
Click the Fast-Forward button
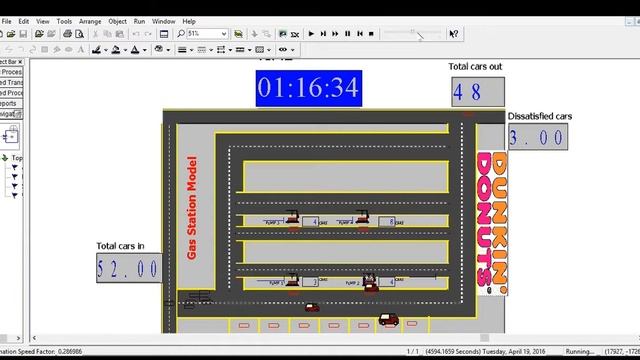click(x=335, y=34)
